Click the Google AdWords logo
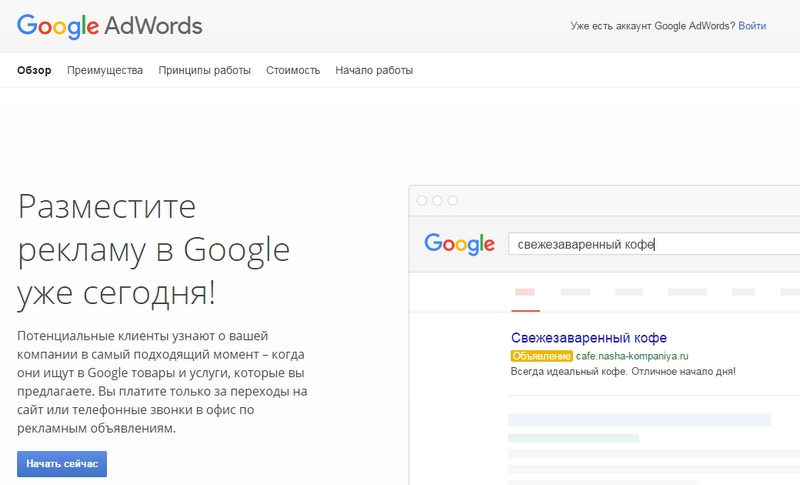Screen dimensions: 800x485 point(110,27)
